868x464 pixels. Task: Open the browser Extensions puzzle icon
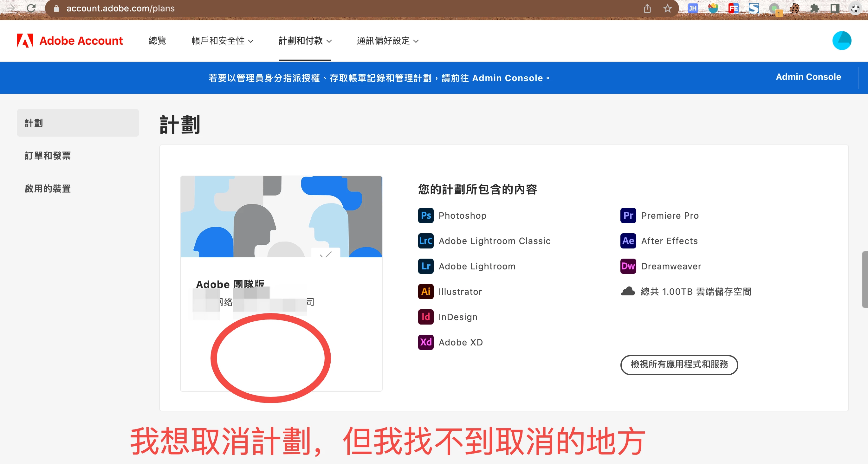pyautogui.click(x=814, y=9)
